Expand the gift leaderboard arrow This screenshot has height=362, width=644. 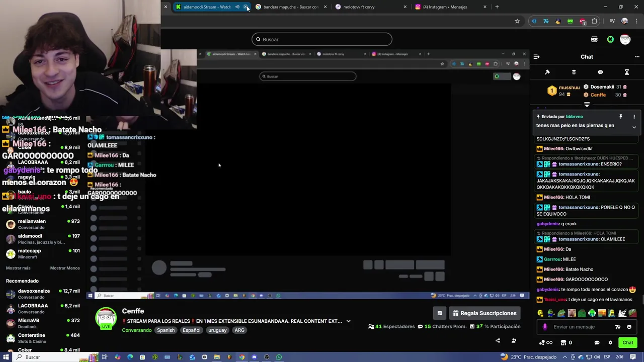click(587, 105)
